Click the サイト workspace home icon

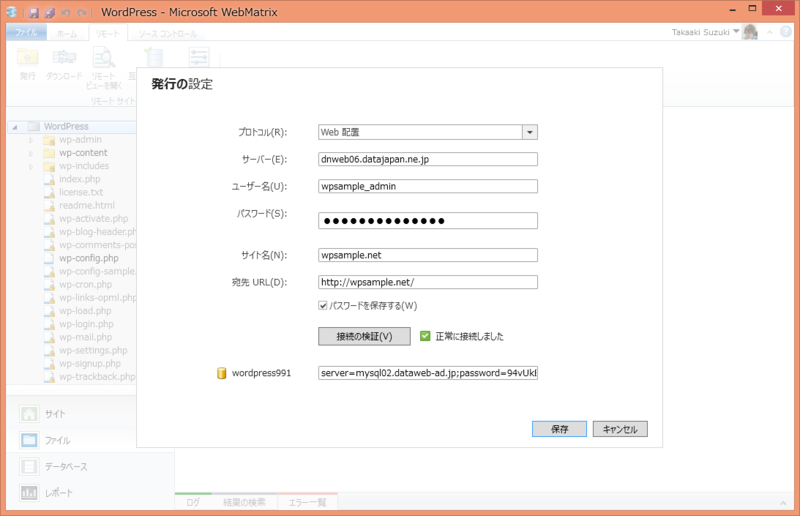click(29, 414)
